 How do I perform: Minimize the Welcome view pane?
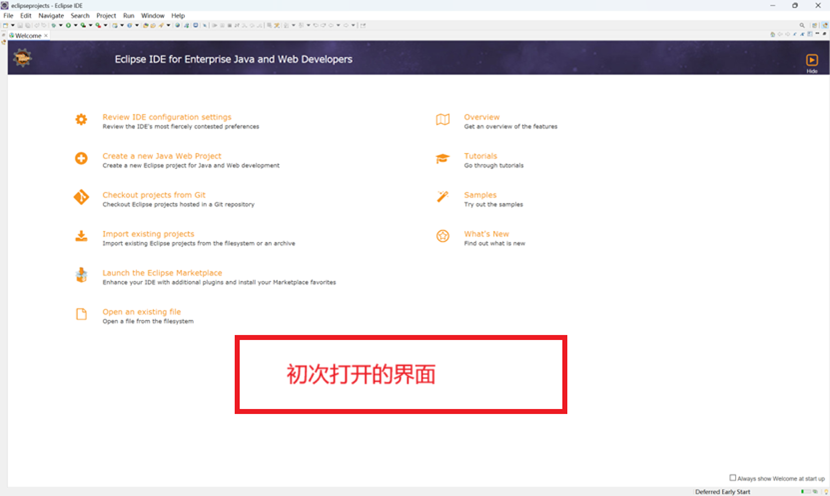coord(817,33)
